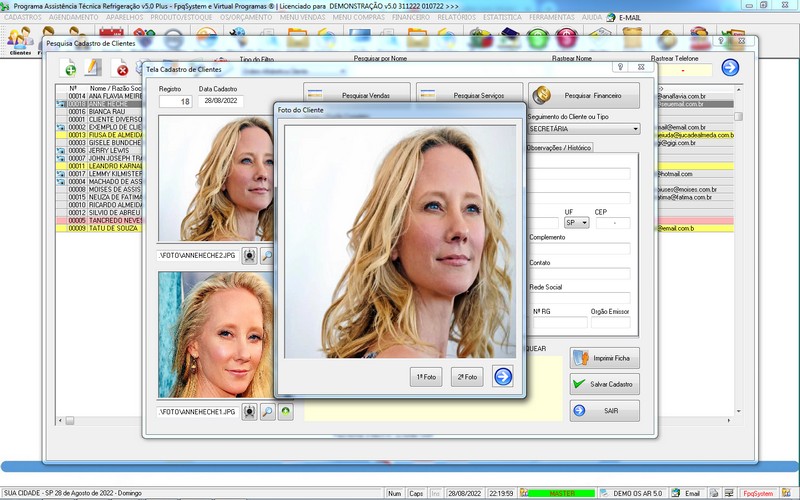Click the SAIR button
This screenshot has width=800, height=500.
604,411
